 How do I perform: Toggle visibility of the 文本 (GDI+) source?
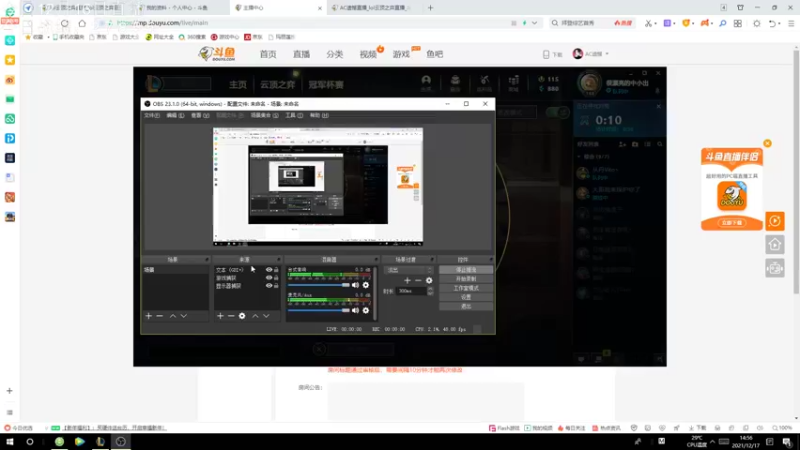tap(269, 269)
